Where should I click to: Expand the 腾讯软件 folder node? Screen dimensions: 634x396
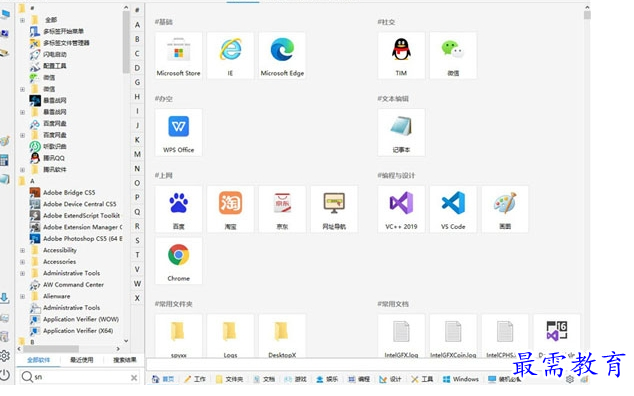22,169
